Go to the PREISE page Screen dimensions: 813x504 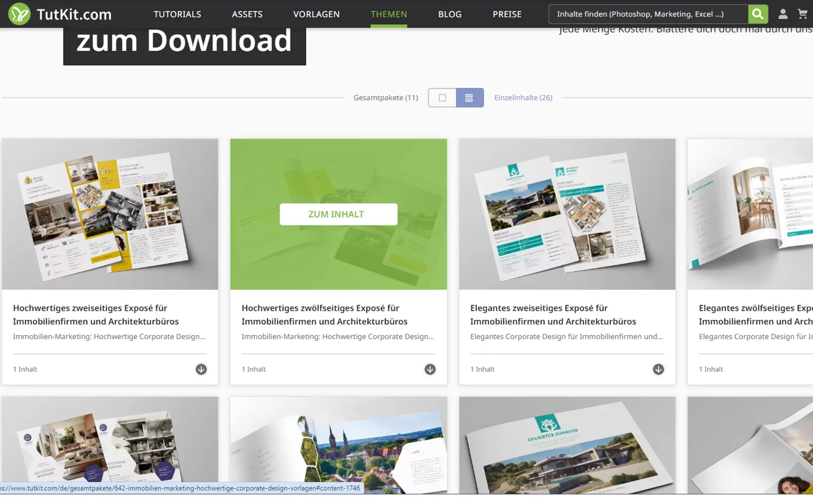pos(507,14)
